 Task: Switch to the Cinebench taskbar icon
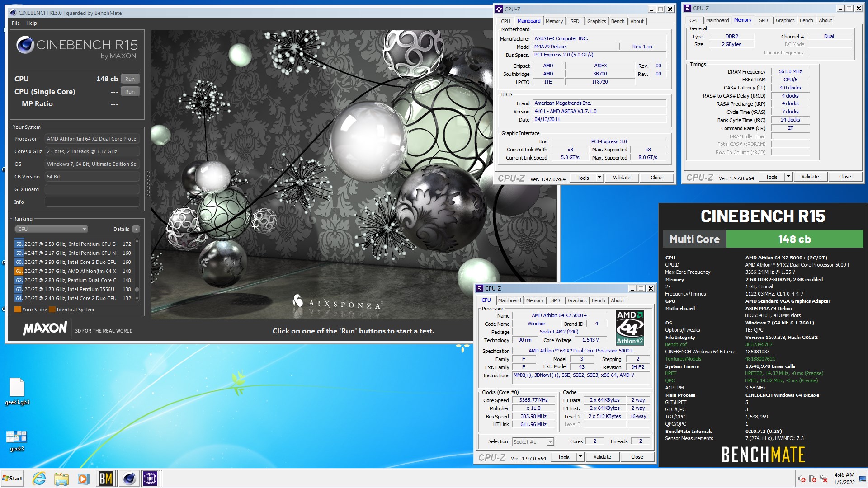click(129, 478)
